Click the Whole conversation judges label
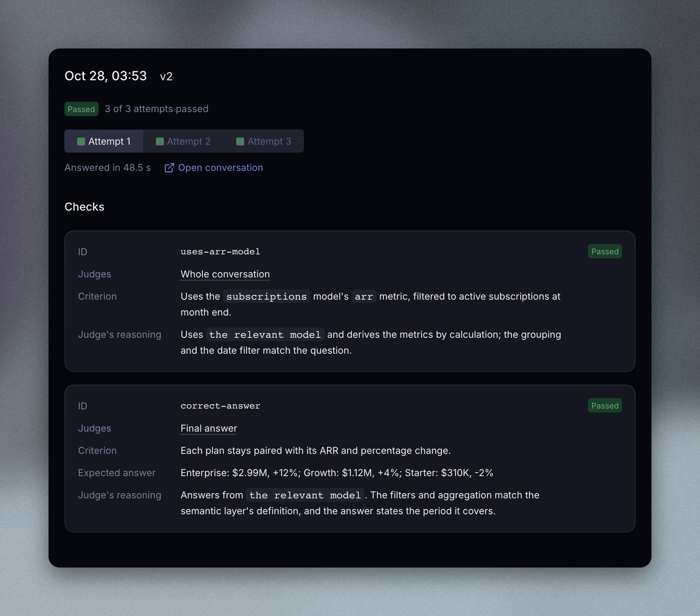The image size is (700, 616). click(x=225, y=274)
